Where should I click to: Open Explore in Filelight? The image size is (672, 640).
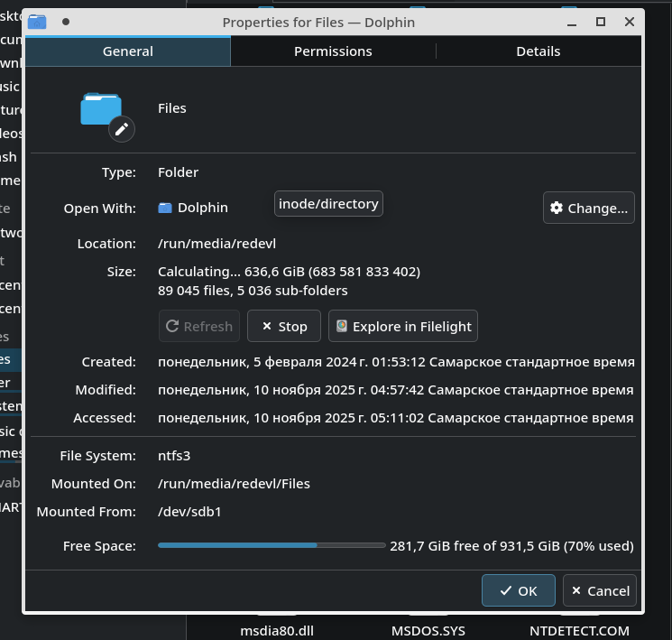click(x=403, y=327)
